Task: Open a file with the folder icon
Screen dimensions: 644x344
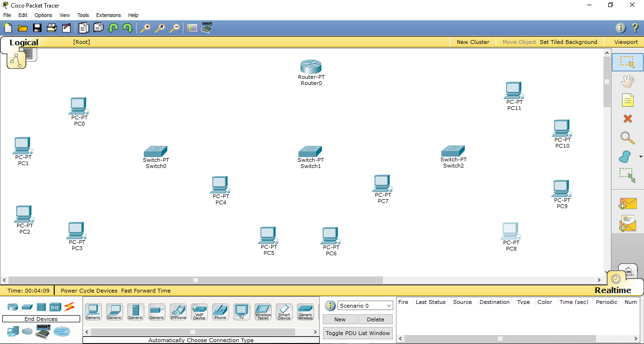Action: pyautogui.click(x=23, y=28)
